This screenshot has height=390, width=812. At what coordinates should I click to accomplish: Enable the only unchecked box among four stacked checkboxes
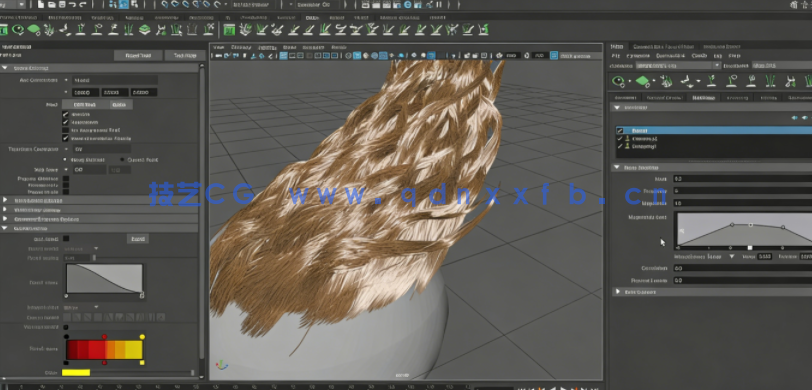(65, 130)
